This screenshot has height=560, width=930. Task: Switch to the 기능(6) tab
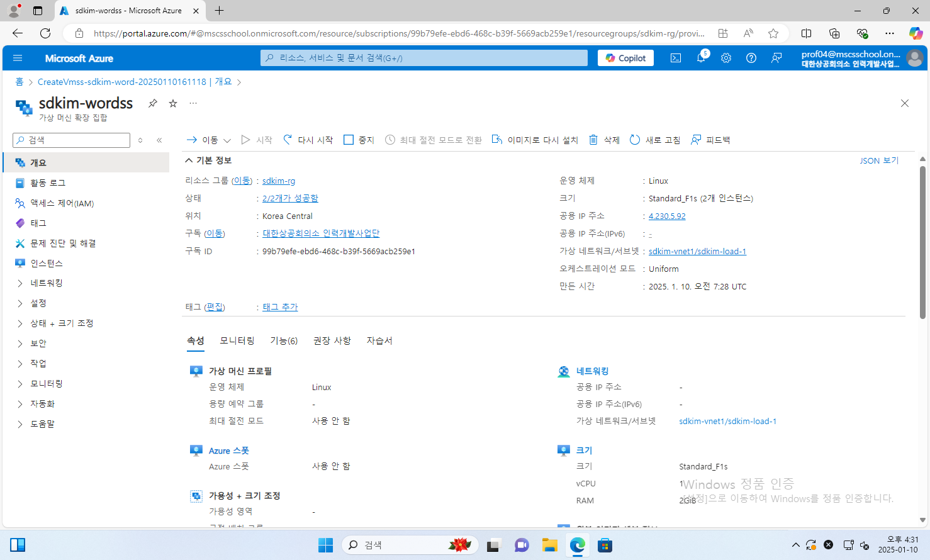point(284,340)
